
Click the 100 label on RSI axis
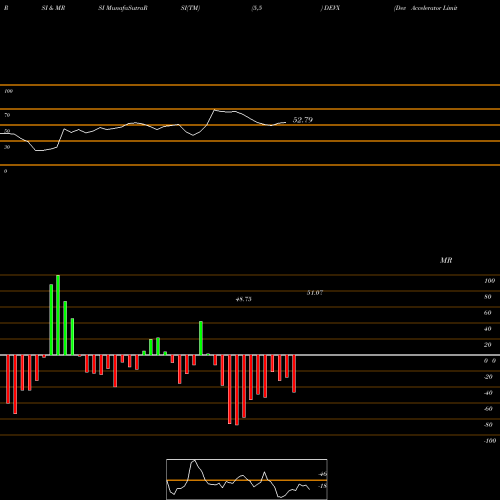coord(8,91)
